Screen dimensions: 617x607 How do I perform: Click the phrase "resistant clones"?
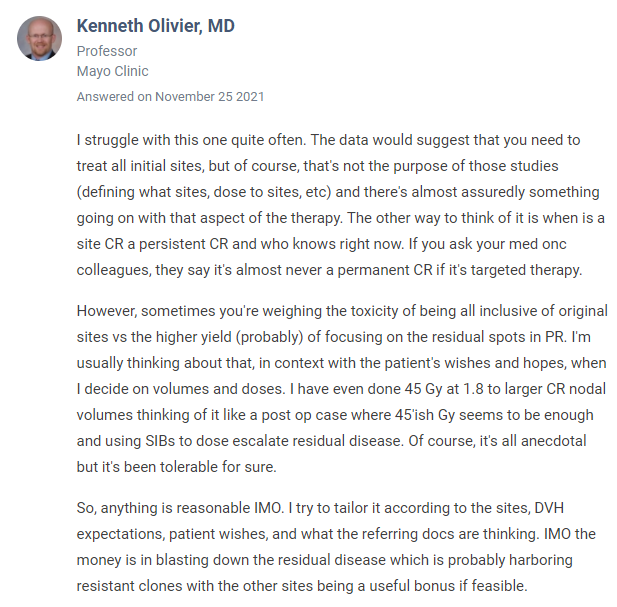(129, 586)
